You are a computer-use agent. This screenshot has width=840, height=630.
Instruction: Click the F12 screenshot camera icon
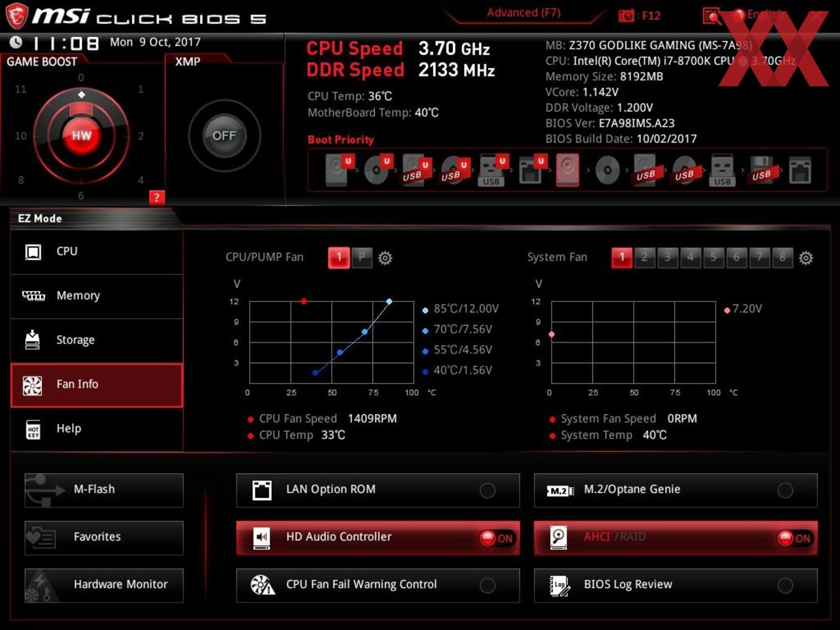626,16
